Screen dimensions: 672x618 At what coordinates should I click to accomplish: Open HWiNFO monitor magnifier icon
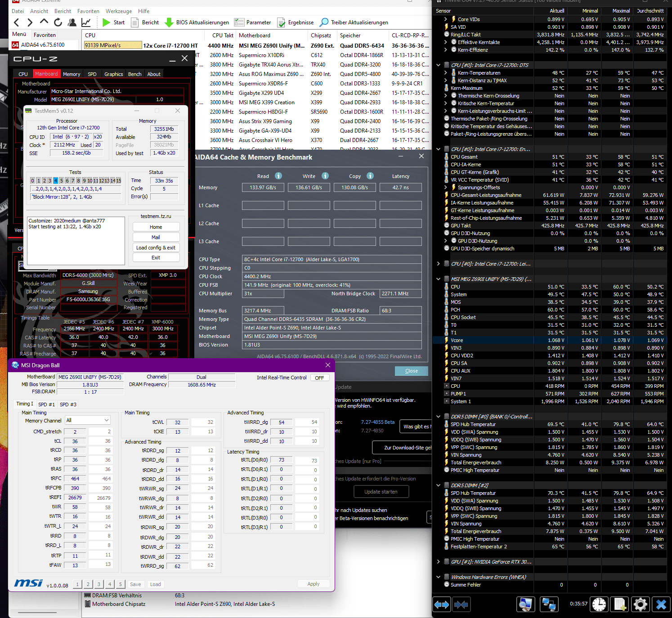pos(525,605)
